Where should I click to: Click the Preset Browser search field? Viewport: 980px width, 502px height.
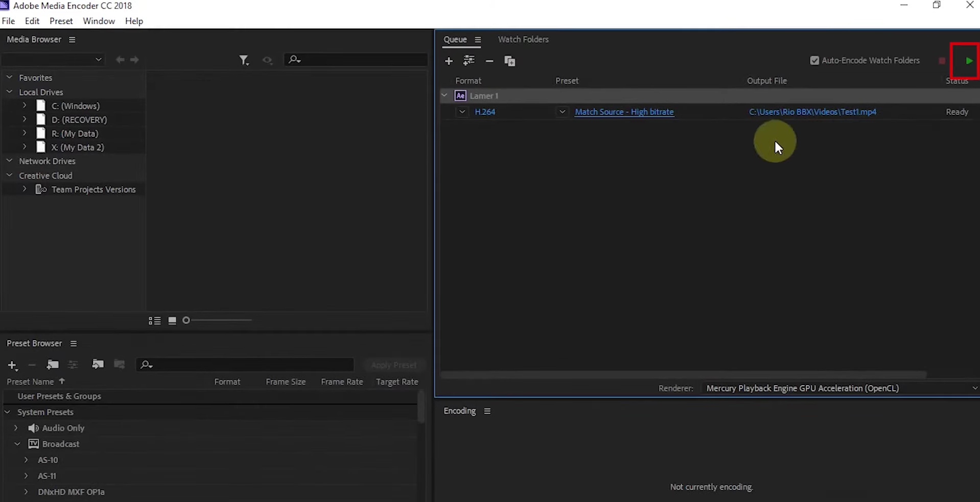click(x=245, y=365)
